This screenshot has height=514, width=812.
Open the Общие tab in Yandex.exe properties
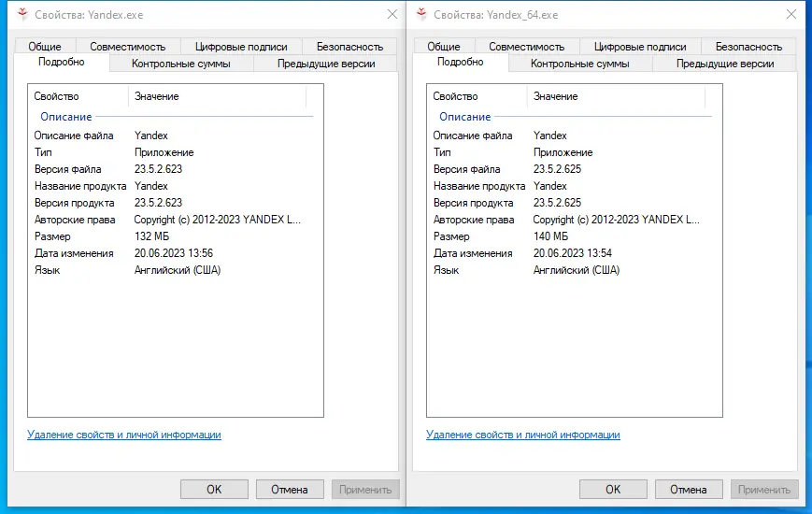tap(45, 47)
